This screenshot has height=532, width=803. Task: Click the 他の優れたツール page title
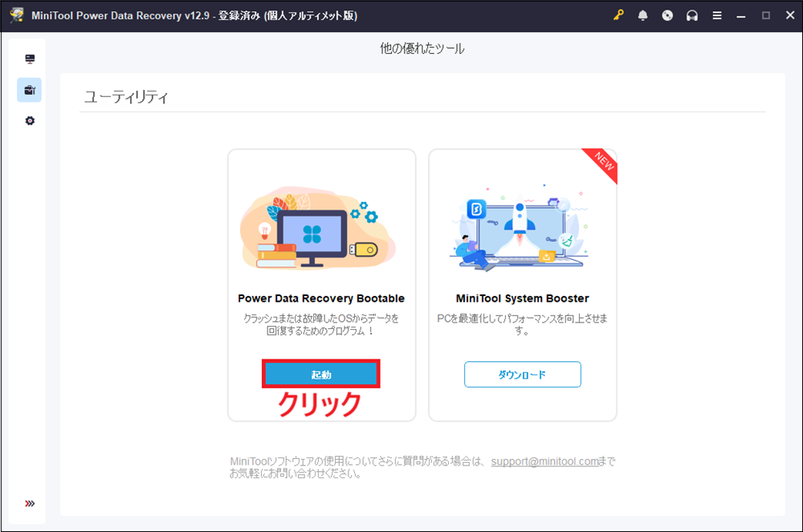pos(422,49)
